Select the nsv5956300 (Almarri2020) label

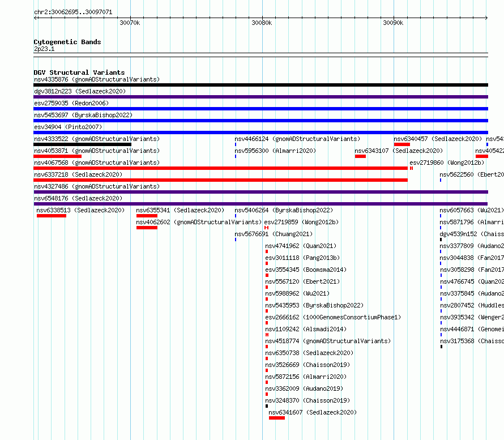point(275,151)
